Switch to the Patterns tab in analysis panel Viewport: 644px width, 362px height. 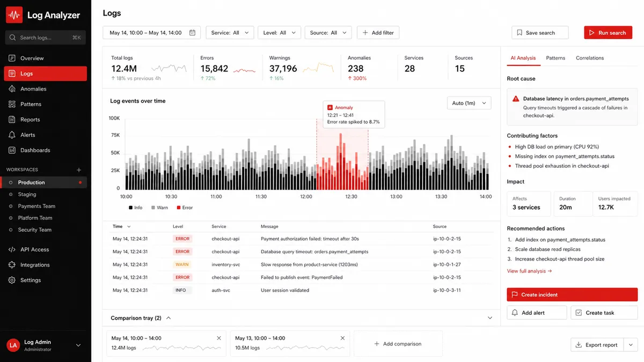pos(555,58)
